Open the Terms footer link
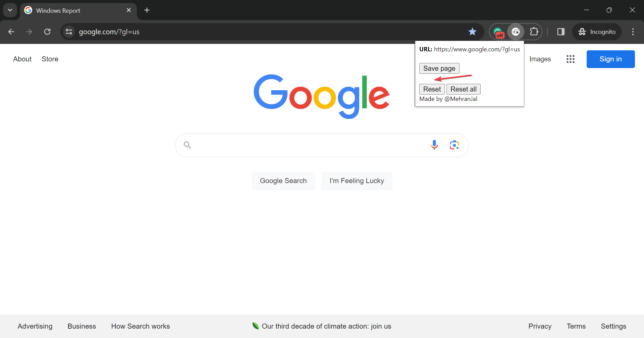 pos(576,326)
